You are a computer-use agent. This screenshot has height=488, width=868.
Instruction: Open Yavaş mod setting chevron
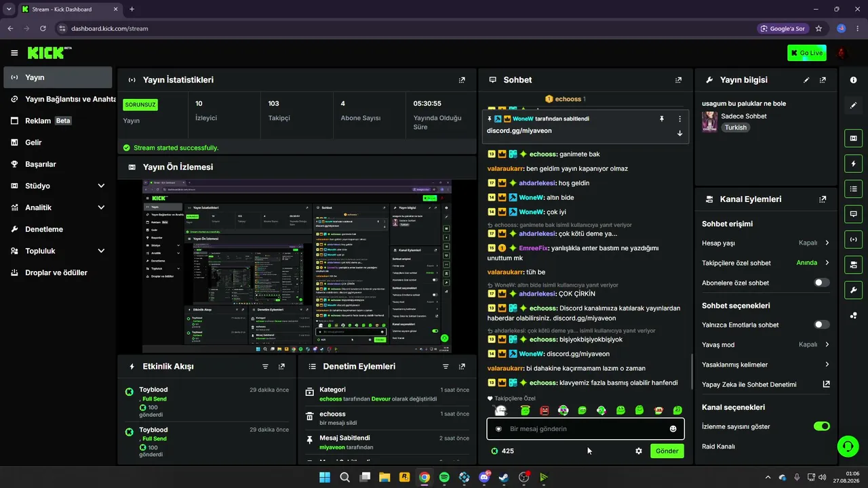827,344
